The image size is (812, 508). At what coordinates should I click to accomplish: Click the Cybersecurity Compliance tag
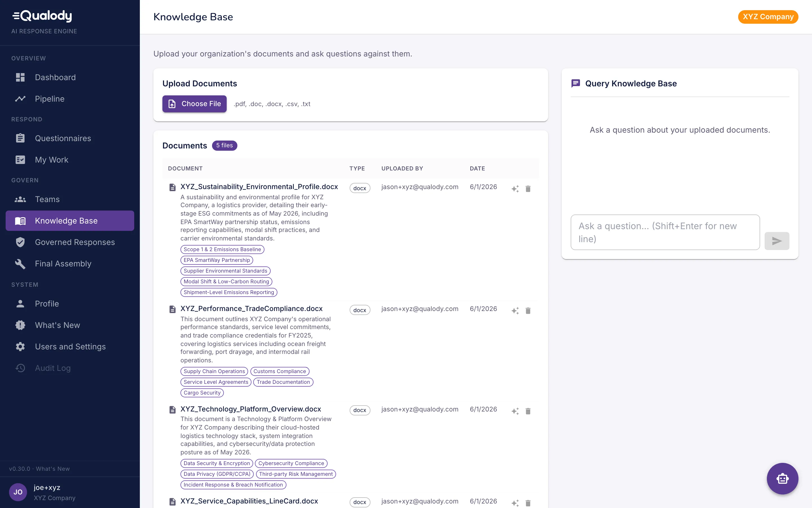(x=291, y=463)
